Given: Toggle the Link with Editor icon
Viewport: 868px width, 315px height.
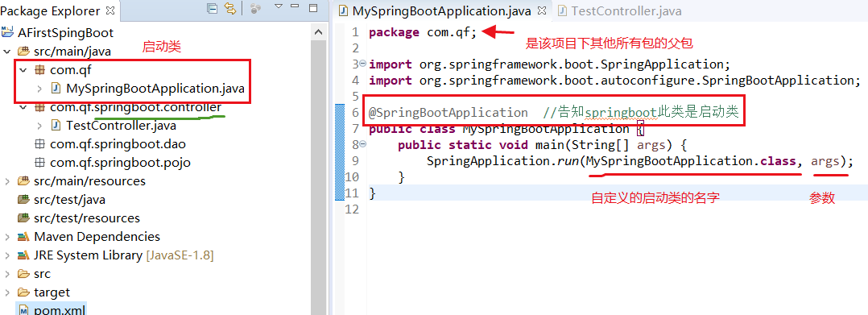Looking at the screenshot, I should (229, 8).
